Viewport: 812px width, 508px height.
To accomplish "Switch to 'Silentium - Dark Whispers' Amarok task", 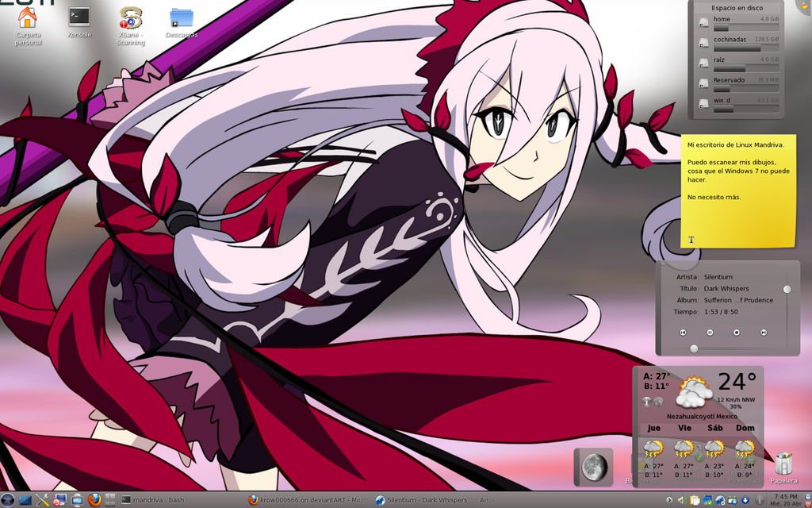I will tap(434, 500).
